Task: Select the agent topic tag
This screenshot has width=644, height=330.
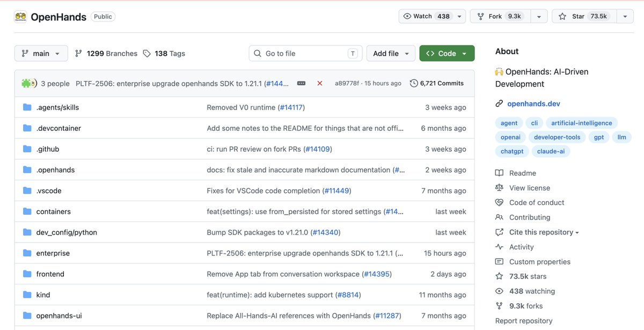Action: (509, 123)
